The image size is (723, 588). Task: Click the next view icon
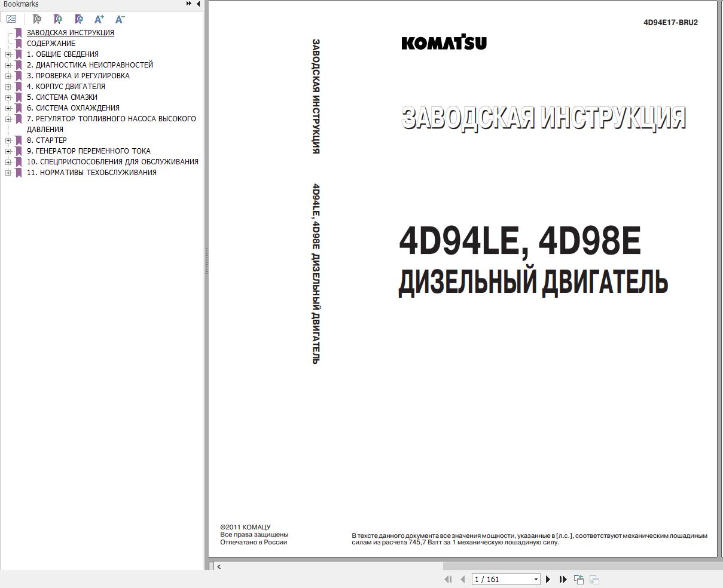pyautogui.click(x=594, y=579)
